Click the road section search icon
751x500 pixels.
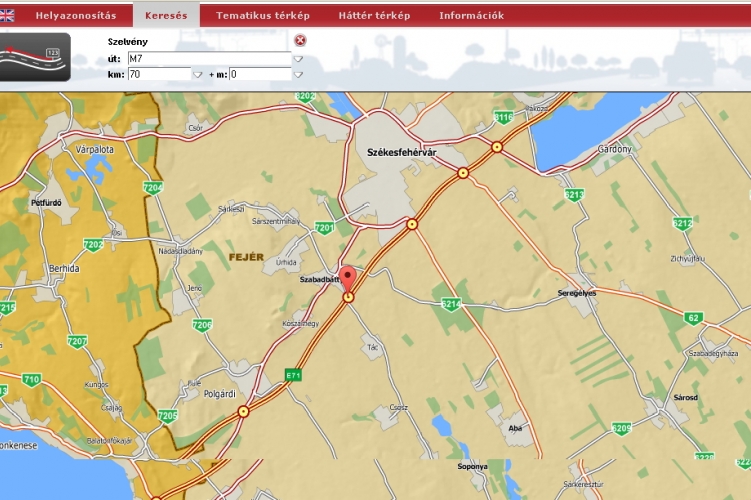(37, 56)
